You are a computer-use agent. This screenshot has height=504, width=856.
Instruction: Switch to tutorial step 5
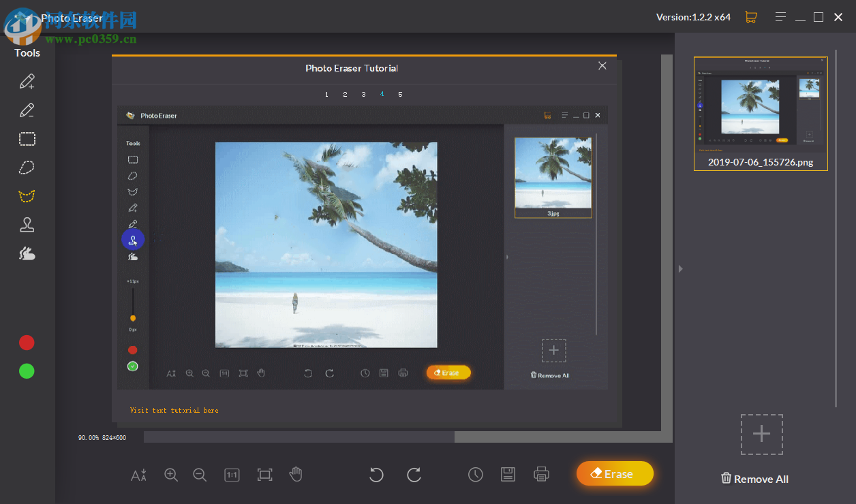click(x=400, y=94)
